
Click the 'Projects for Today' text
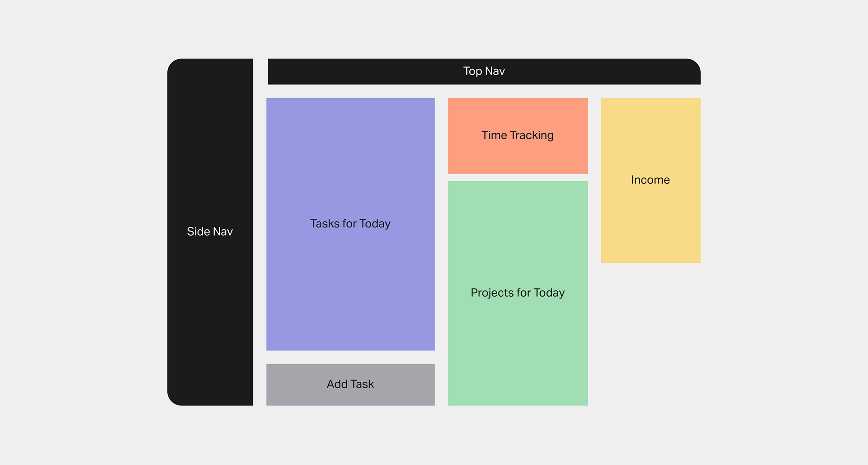(x=518, y=293)
